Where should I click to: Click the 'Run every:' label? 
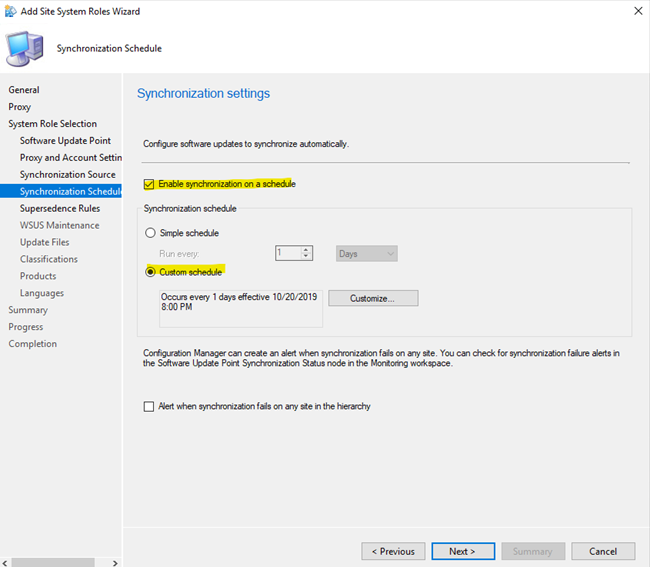(x=179, y=254)
